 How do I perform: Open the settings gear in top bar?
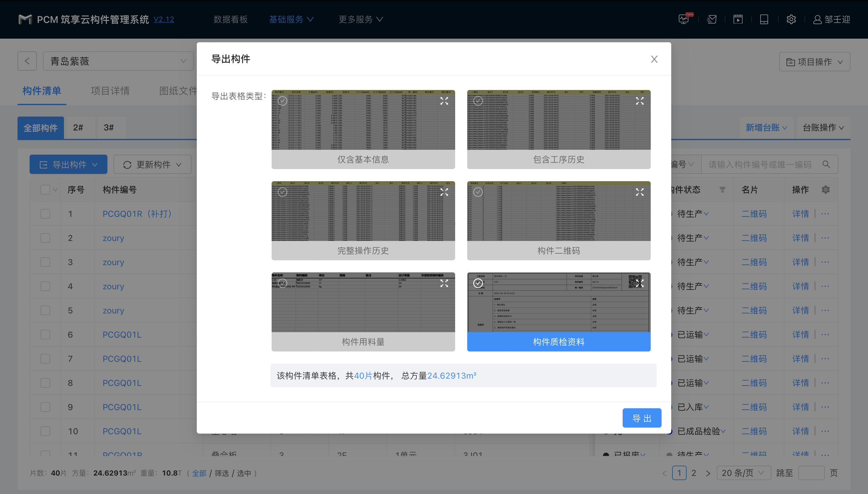(791, 19)
